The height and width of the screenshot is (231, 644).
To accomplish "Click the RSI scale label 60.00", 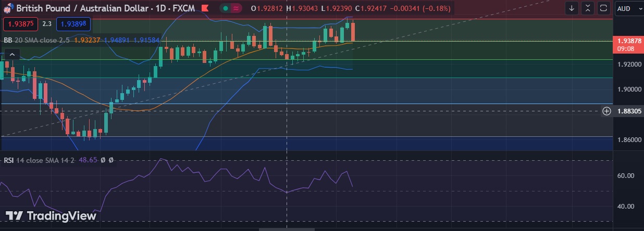I will coord(625,176).
